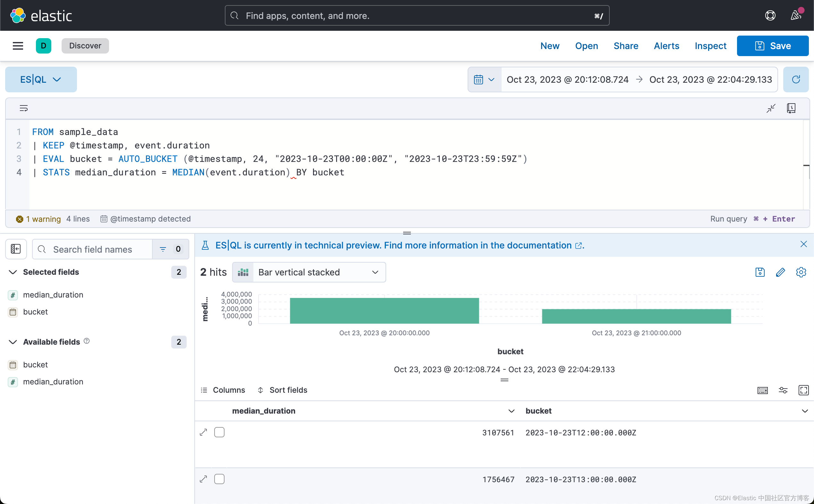The image size is (814, 504).
Task: Open chart options gear icon
Action: (801, 272)
